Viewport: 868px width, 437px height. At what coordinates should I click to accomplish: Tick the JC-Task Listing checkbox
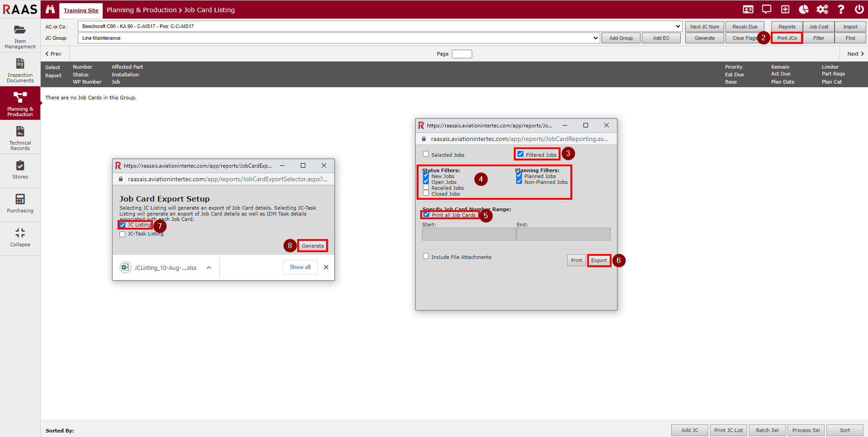pyautogui.click(x=122, y=234)
